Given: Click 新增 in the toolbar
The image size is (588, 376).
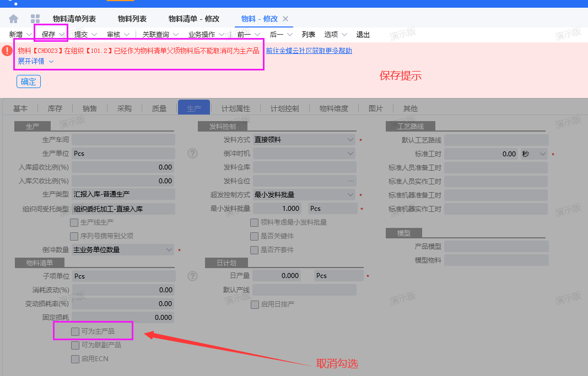Looking at the screenshot, I should point(16,35).
